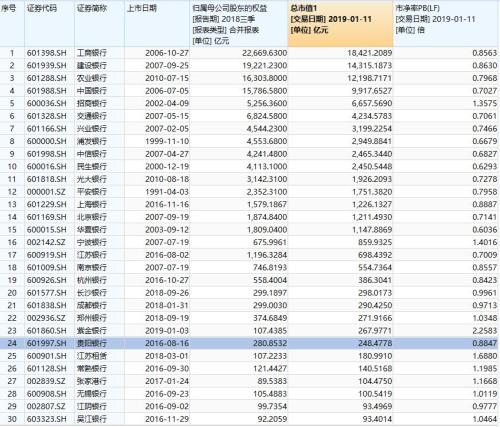Click the 证券代码 column header
This screenshot has width=500, height=427.
50,24
